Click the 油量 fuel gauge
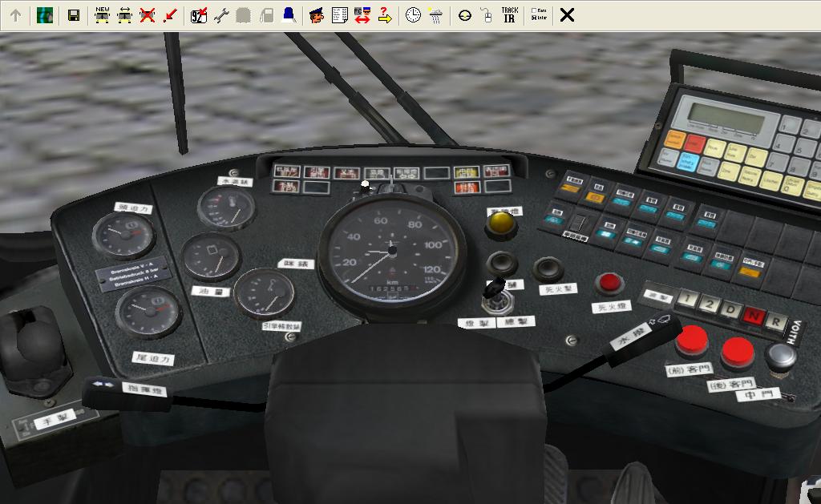This screenshot has height=504, width=821. click(x=211, y=257)
